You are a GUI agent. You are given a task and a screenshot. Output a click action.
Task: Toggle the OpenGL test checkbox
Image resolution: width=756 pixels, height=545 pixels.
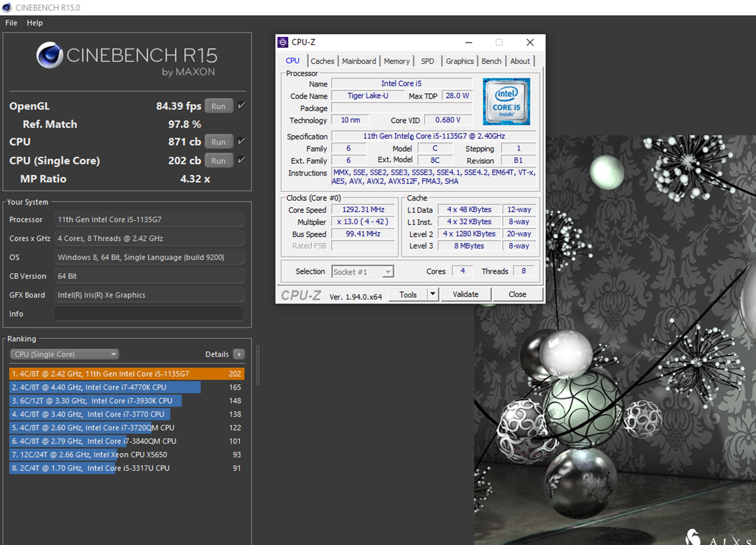(x=241, y=106)
